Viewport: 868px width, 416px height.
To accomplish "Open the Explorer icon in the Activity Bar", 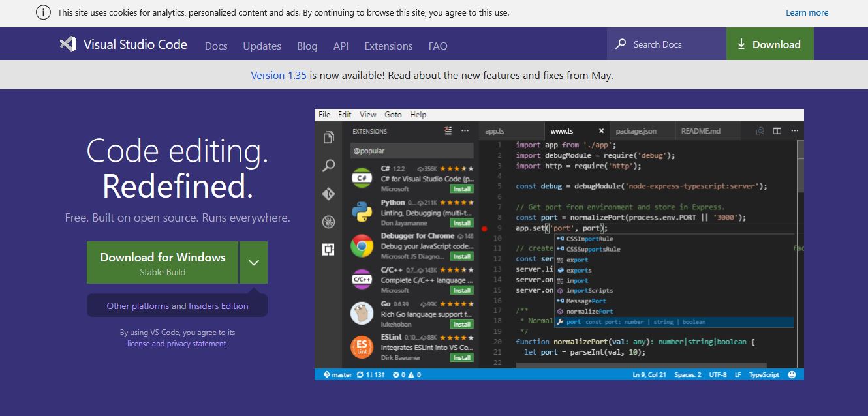I will [328, 137].
